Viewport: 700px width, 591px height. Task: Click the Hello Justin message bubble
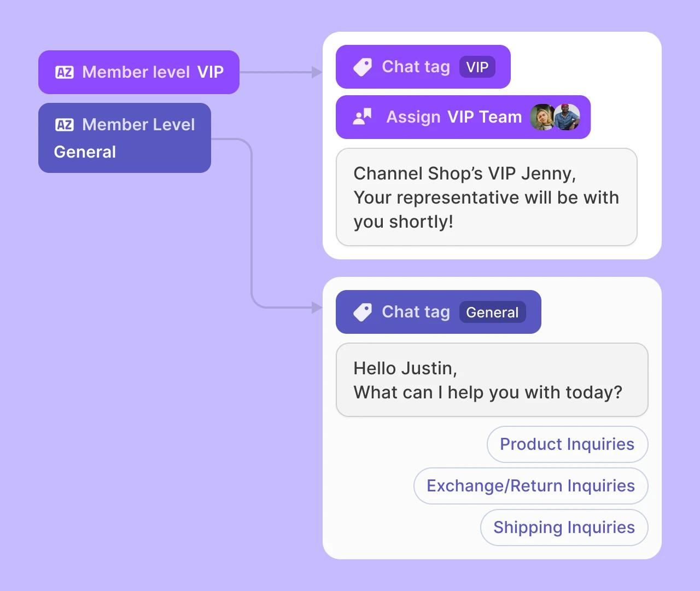492,380
